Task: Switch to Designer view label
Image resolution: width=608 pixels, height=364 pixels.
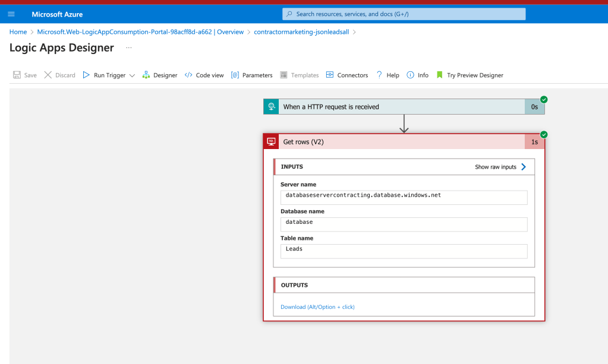Action: [x=165, y=75]
